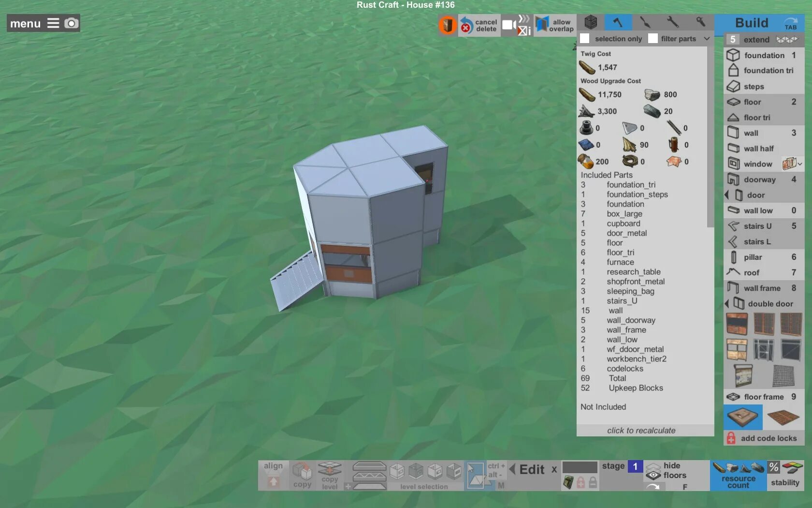Select the foundation building part

coord(764,55)
